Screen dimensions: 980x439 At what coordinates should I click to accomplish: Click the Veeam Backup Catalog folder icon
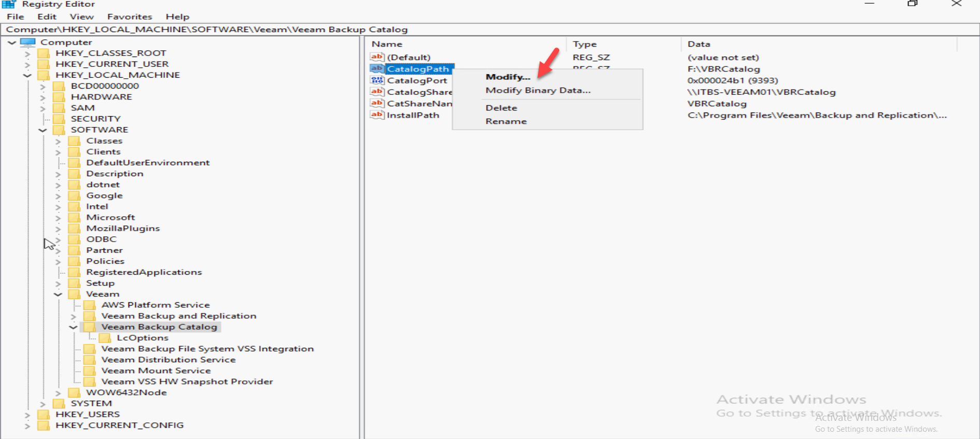(90, 327)
